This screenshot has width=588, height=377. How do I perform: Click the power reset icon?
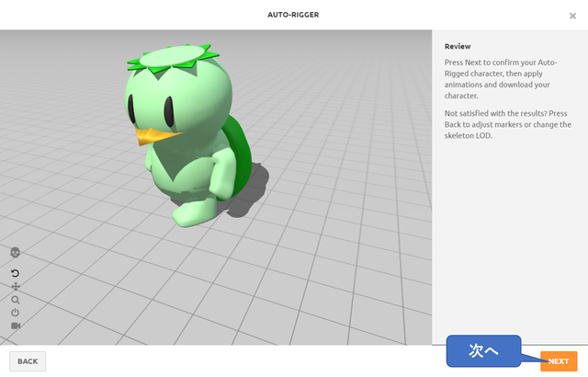coord(15,313)
